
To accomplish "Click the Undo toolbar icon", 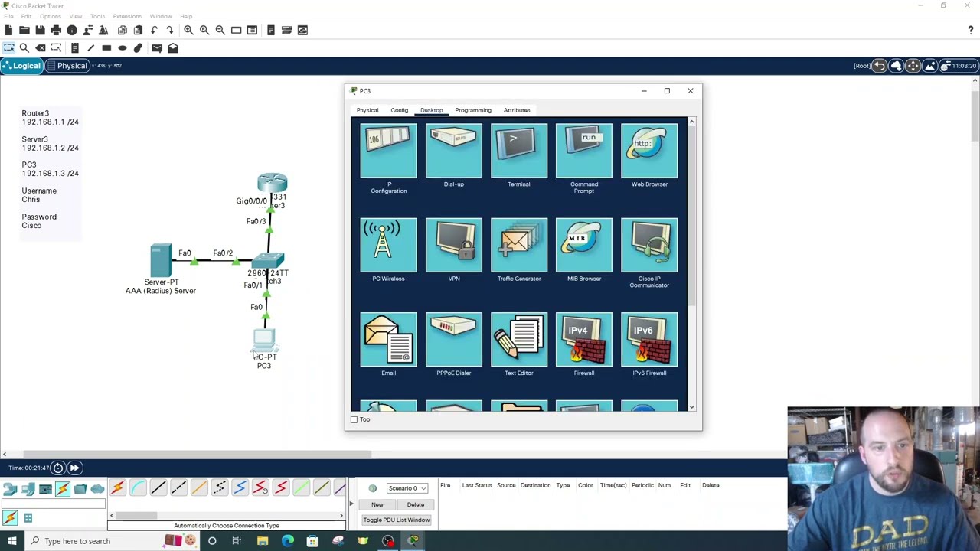I will [x=154, y=30].
